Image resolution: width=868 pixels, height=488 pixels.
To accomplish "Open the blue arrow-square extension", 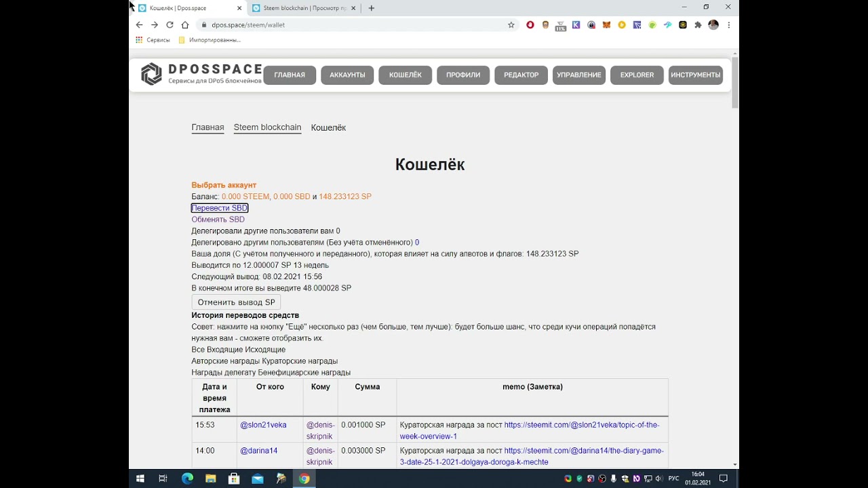I will [x=637, y=25].
